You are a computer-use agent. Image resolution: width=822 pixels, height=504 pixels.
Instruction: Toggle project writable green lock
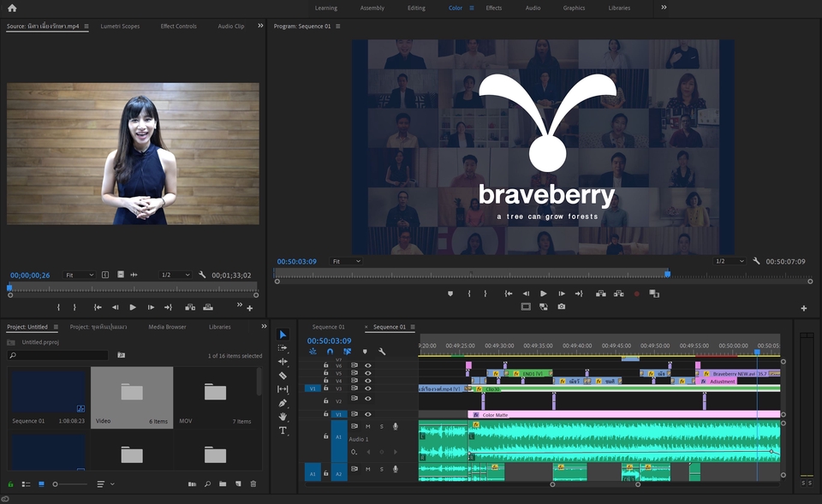10,483
